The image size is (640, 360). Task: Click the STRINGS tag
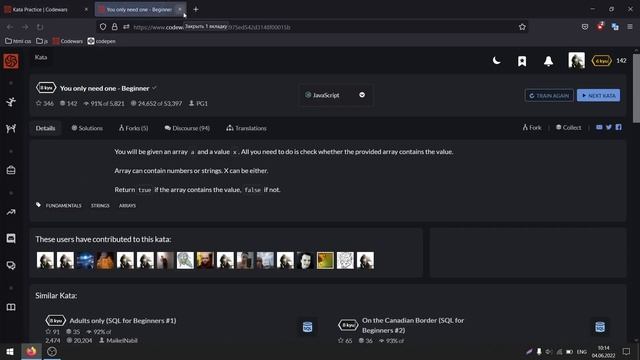pos(100,206)
